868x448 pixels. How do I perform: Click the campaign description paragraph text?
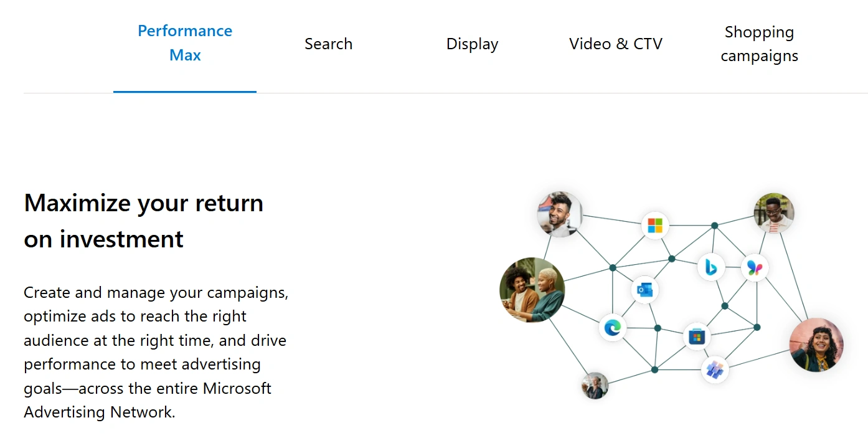point(156,352)
